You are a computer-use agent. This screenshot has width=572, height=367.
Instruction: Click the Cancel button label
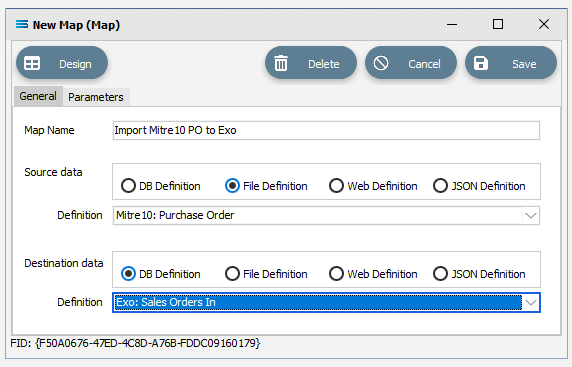point(424,64)
